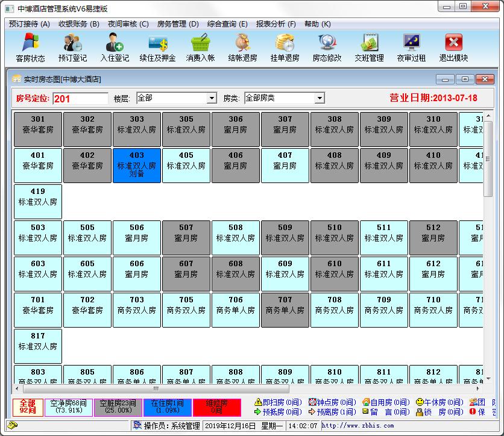Open 综合查询 (E) menu
The width and height of the screenshot is (504, 436).
(x=227, y=24)
